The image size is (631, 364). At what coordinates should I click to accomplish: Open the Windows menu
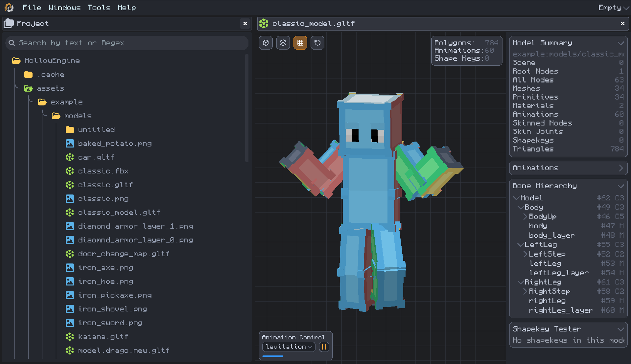pos(64,7)
